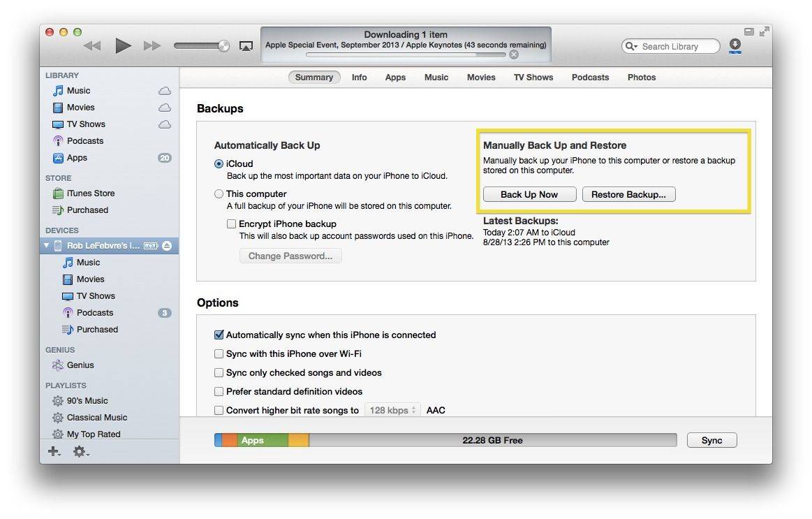Open Genius in the sidebar
The height and width of the screenshot is (519, 812).
(x=79, y=365)
